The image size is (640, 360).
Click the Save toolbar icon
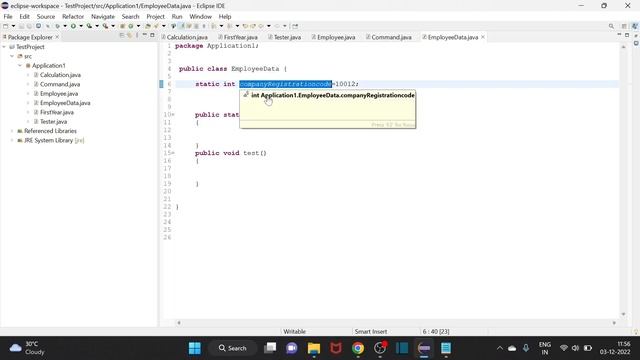21,26
